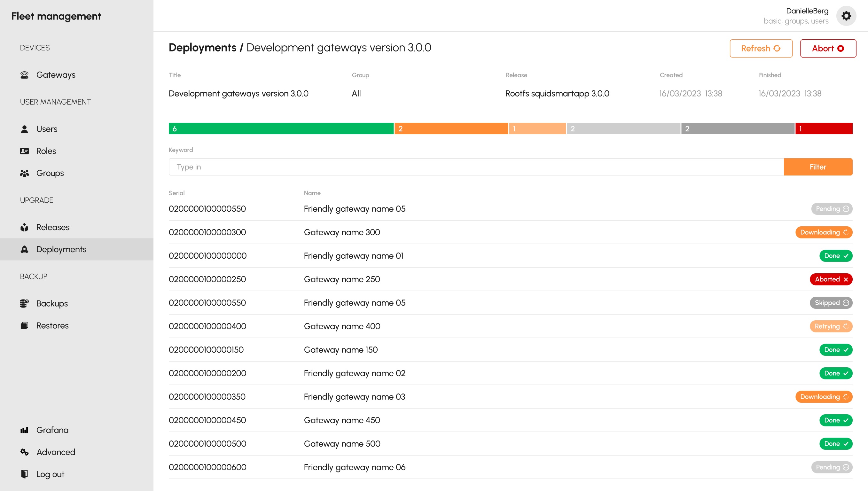The width and height of the screenshot is (868, 491).
Task: Click the Done badge on Friendly gateway name 01
Action: 836,256
